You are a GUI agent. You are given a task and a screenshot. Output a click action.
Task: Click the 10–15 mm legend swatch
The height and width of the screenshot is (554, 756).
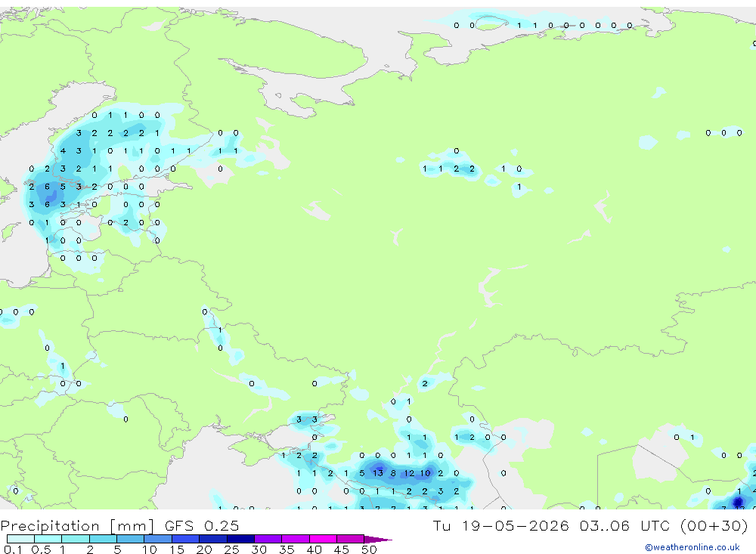pos(158,539)
